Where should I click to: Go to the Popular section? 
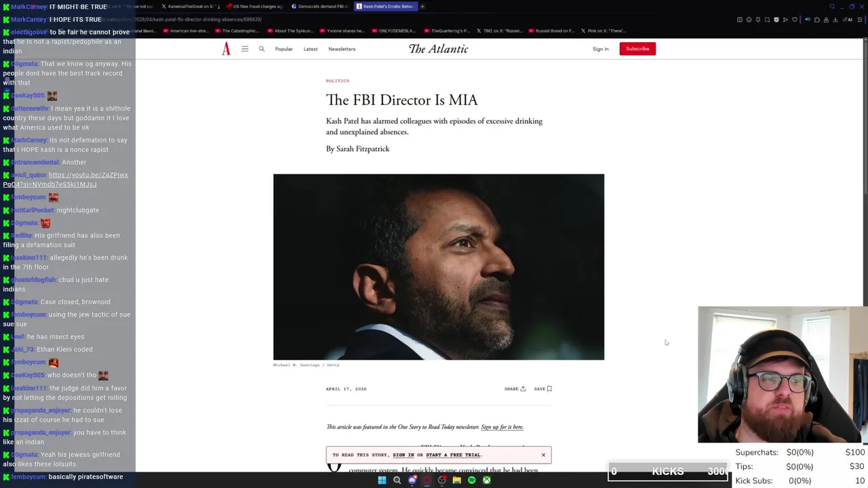(283, 49)
